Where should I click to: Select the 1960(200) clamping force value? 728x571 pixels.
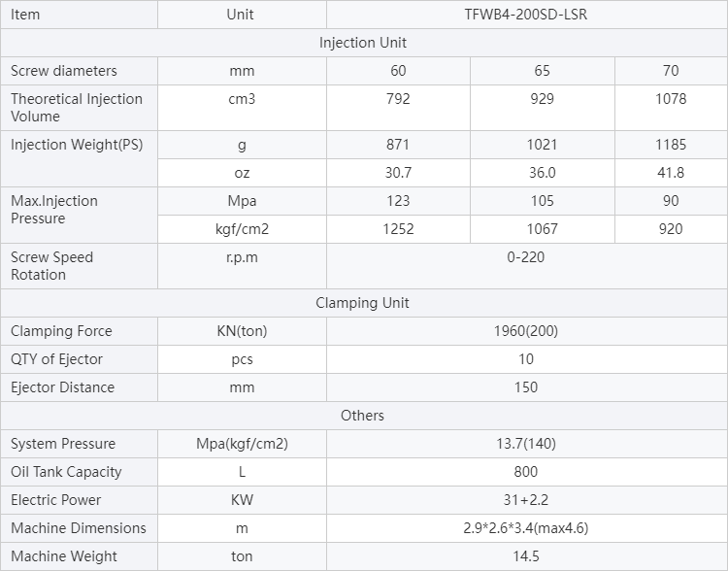[x=526, y=331]
